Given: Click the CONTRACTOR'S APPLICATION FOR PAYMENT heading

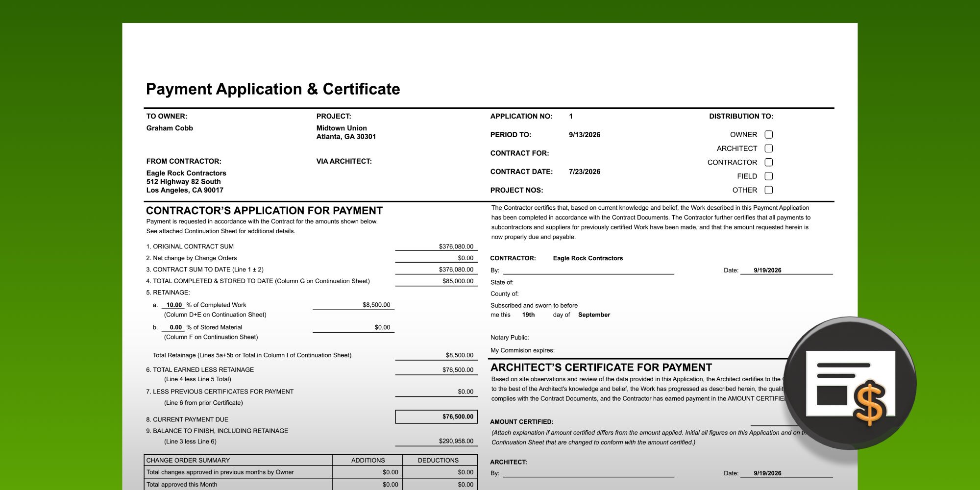Looking at the screenshot, I should 264,211.
